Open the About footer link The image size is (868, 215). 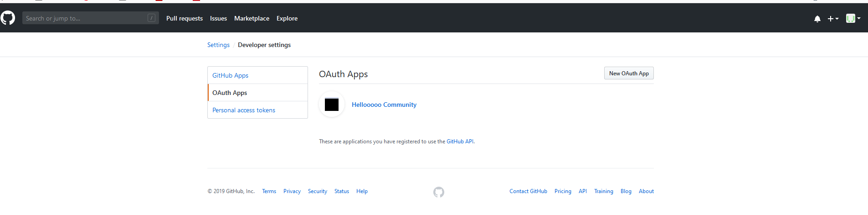coord(646,191)
